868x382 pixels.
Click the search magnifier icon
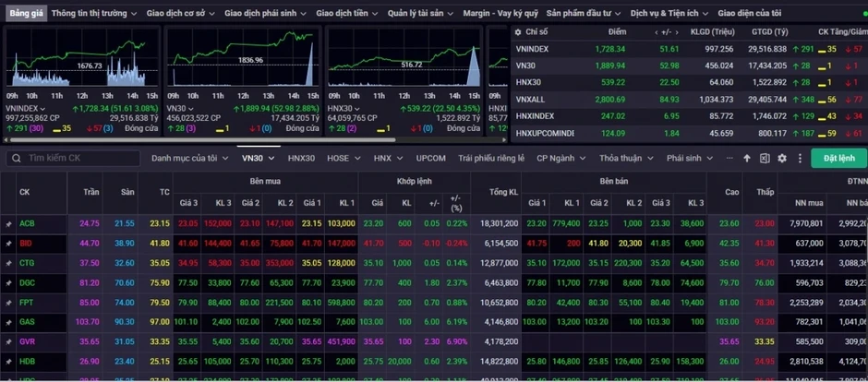tap(17, 158)
